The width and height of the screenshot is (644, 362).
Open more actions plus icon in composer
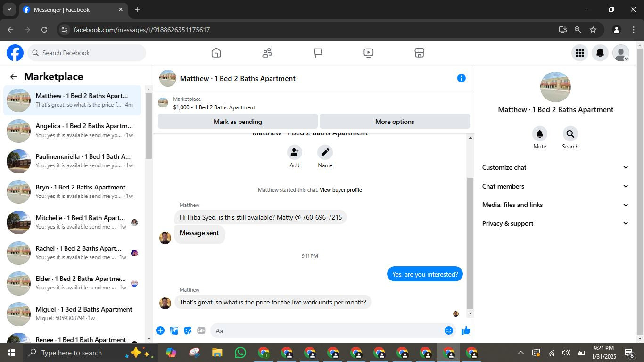(x=160, y=330)
